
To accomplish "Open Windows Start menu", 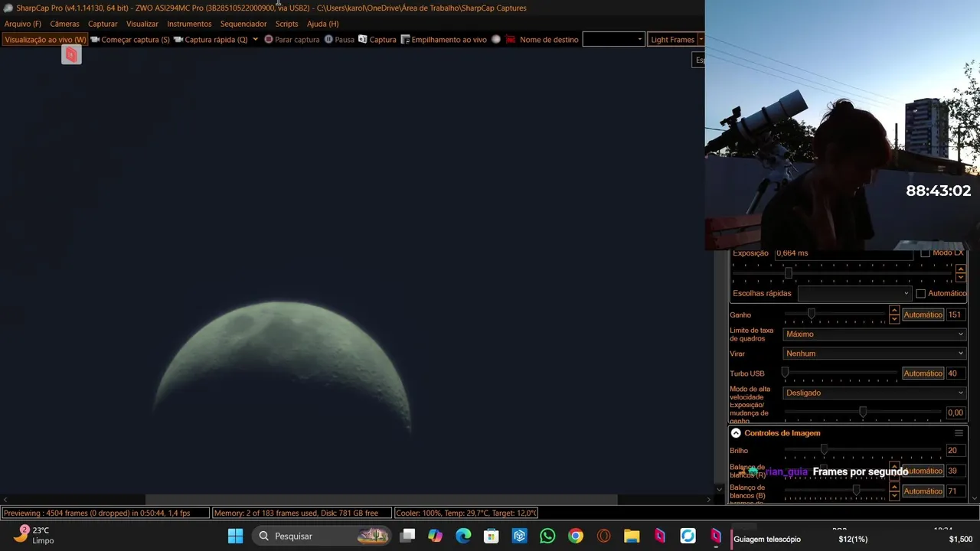I will 236,536.
